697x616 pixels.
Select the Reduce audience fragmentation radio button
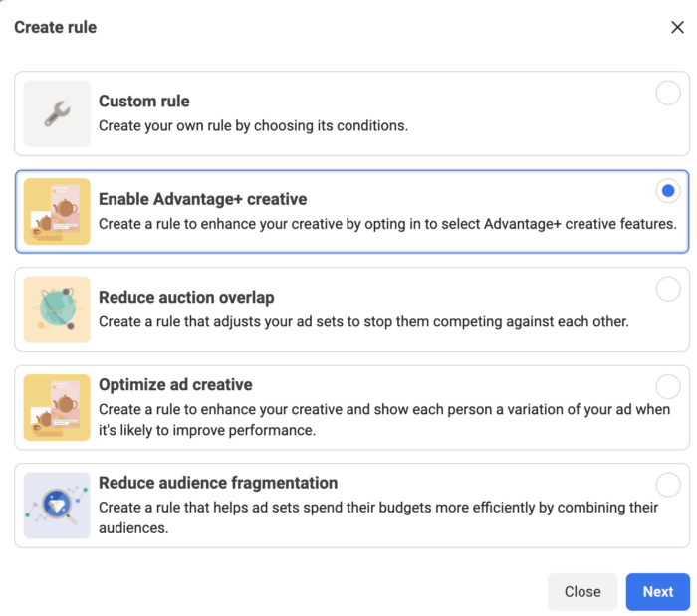pos(668,485)
